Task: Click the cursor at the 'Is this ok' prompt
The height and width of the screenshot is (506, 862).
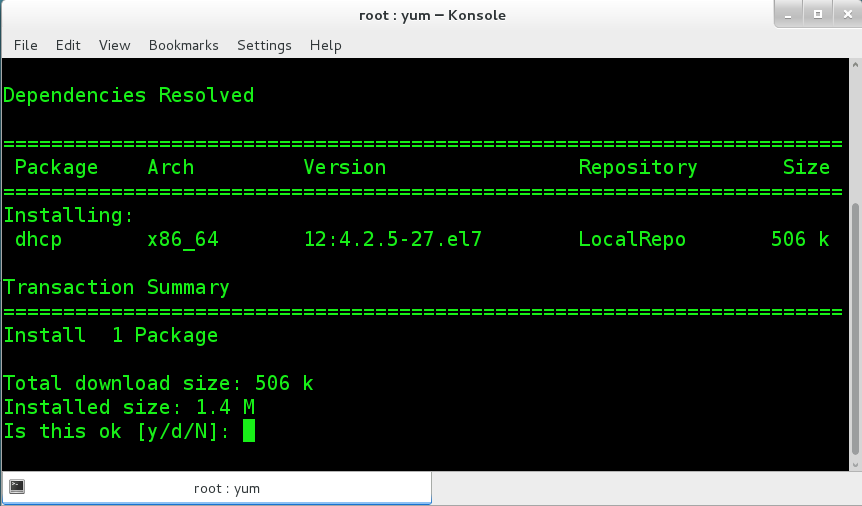Action: 249,431
